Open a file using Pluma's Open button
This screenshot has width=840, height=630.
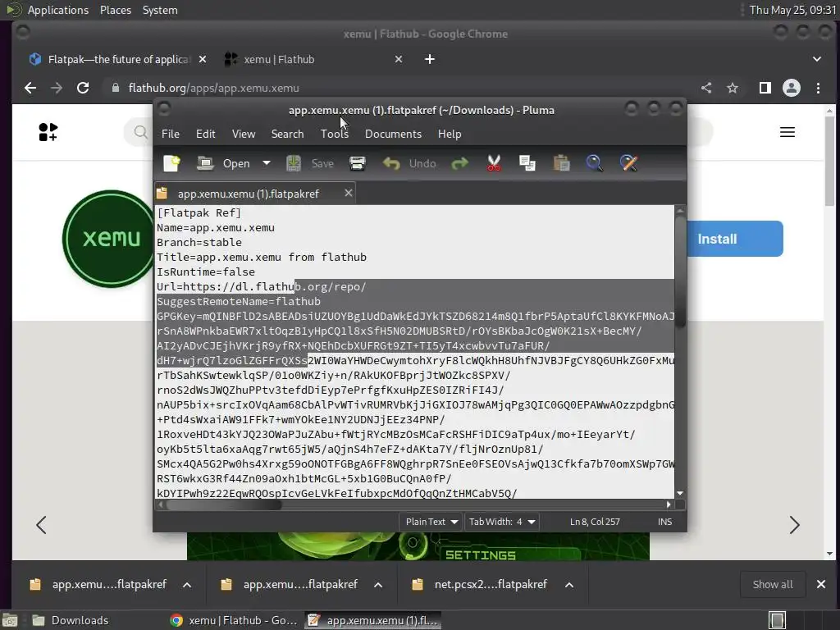click(x=223, y=163)
